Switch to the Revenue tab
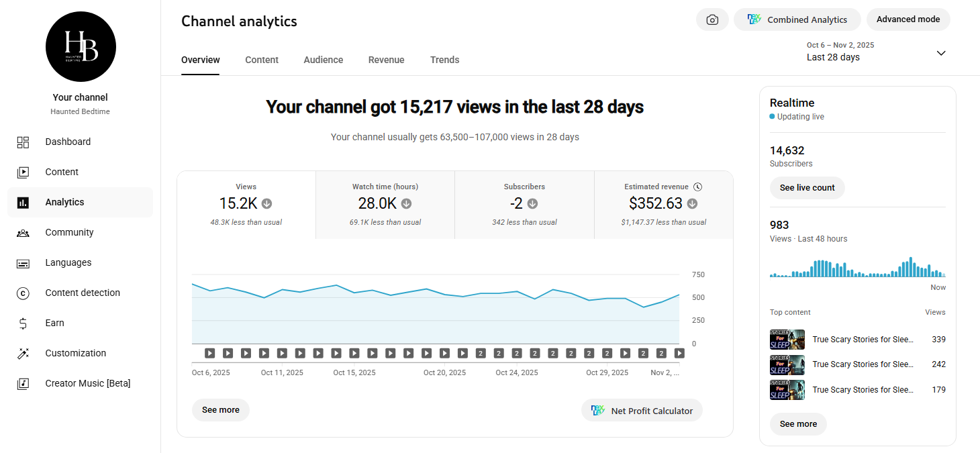This screenshot has width=980, height=453. (386, 60)
